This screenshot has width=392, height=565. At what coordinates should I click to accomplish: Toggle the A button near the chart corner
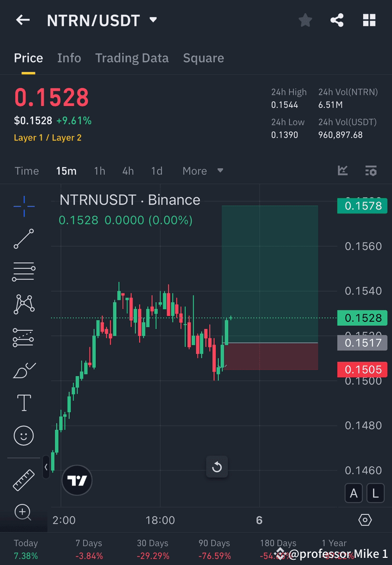point(354,493)
